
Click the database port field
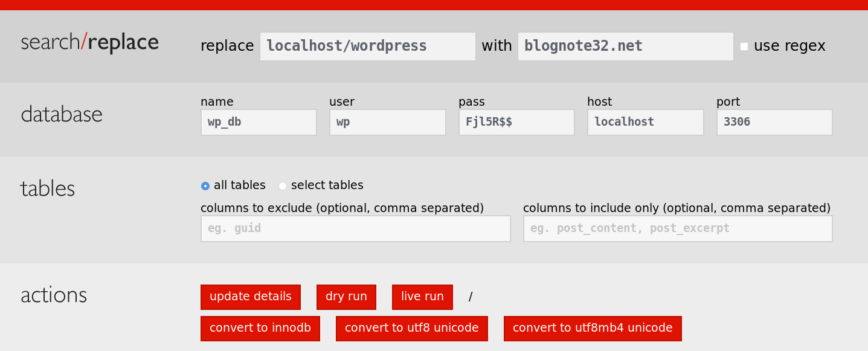click(x=774, y=122)
